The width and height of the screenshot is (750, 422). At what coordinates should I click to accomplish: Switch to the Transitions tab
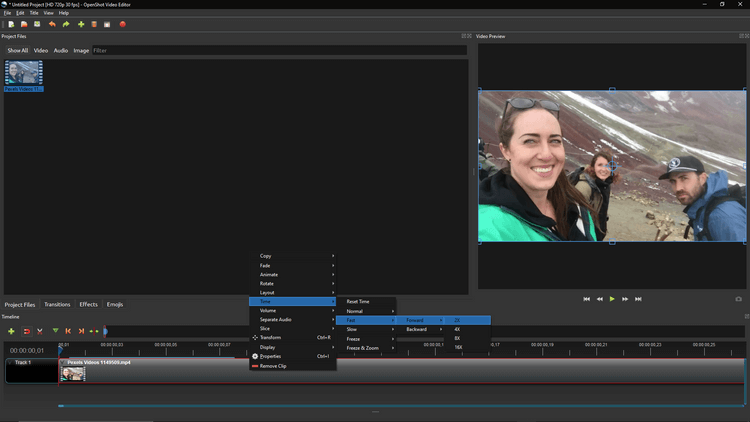click(57, 304)
